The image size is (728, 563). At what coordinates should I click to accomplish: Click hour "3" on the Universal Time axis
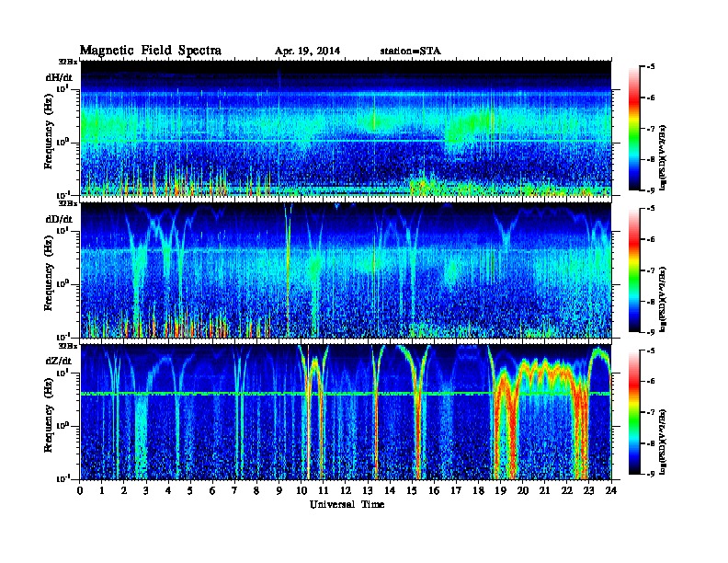146,490
